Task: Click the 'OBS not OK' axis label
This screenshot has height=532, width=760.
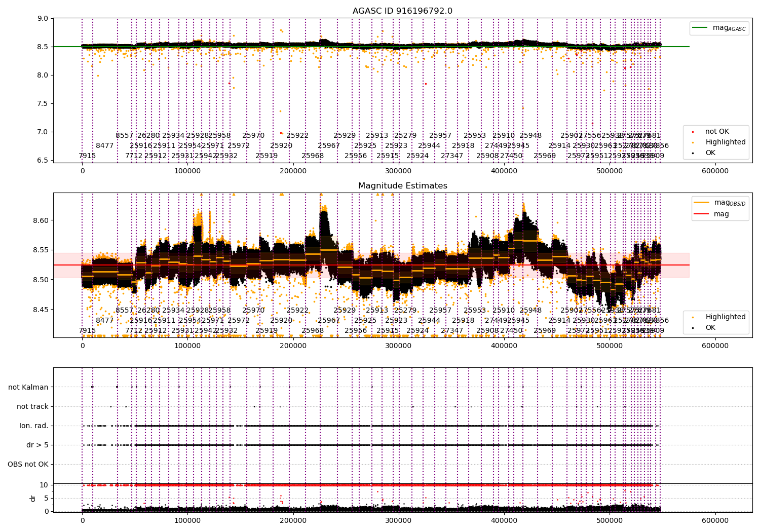Action: click(x=28, y=464)
